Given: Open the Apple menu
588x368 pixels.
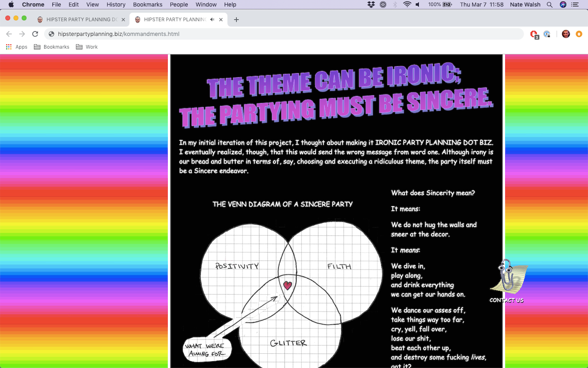Looking at the screenshot, I should (x=11, y=5).
